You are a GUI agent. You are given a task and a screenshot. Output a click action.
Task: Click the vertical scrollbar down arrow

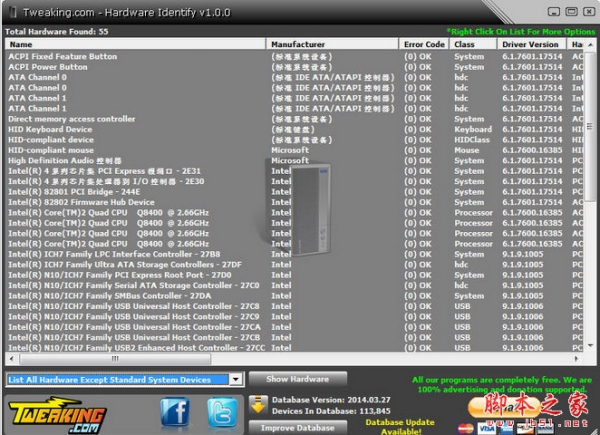[x=590, y=345]
